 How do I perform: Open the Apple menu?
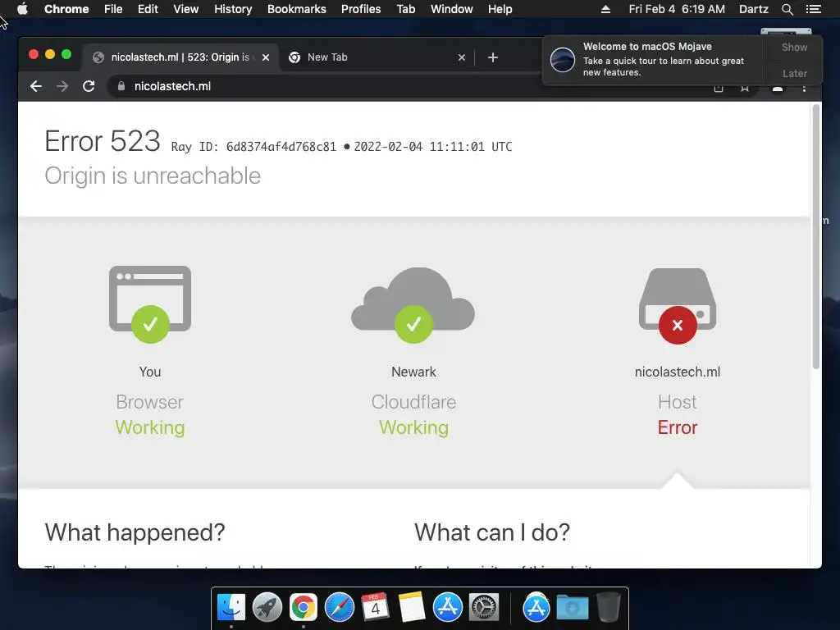[x=22, y=9]
